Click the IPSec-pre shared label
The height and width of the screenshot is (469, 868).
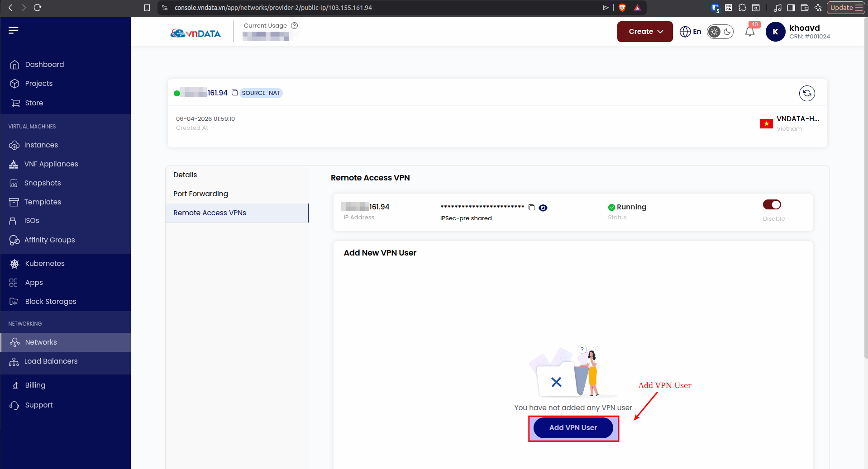point(466,218)
